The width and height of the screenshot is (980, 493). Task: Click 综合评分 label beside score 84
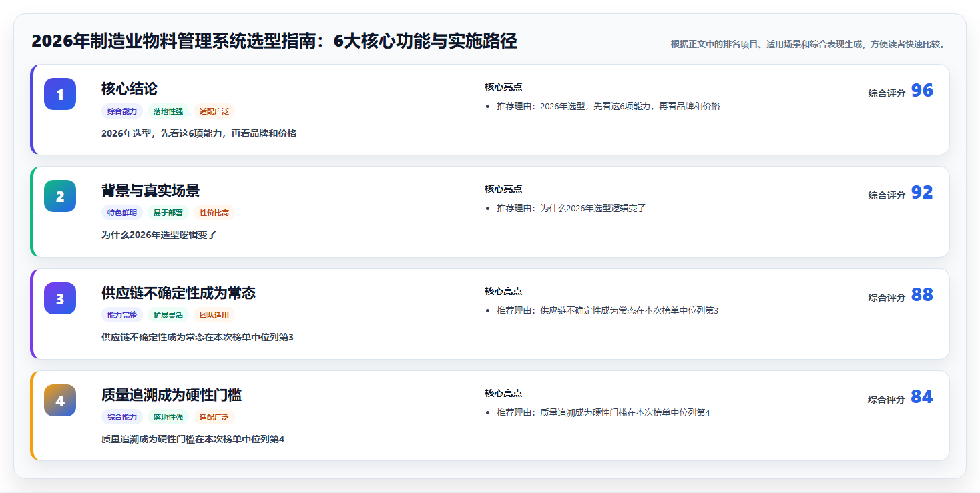click(x=887, y=400)
